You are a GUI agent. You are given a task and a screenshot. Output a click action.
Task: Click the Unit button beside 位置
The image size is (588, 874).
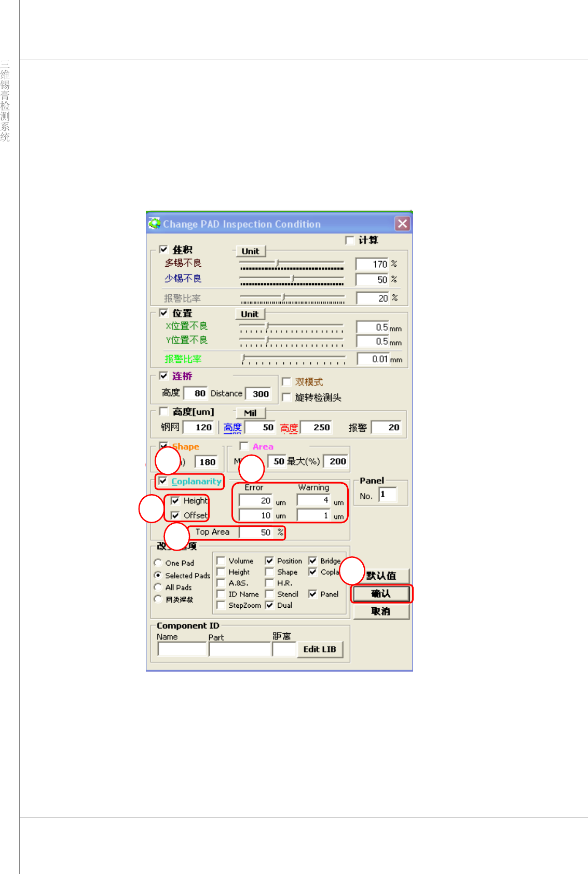pyautogui.click(x=250, y=314)
